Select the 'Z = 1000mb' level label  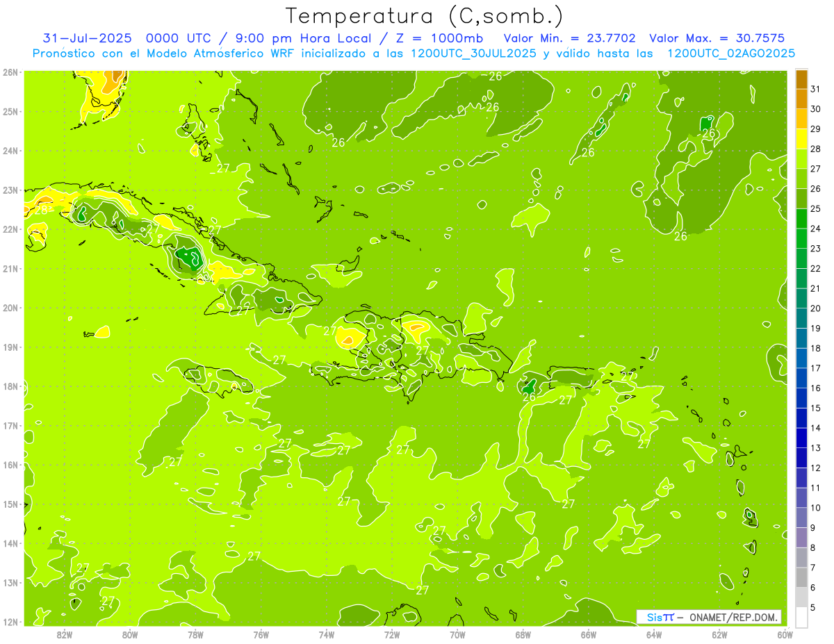(439, 38)
